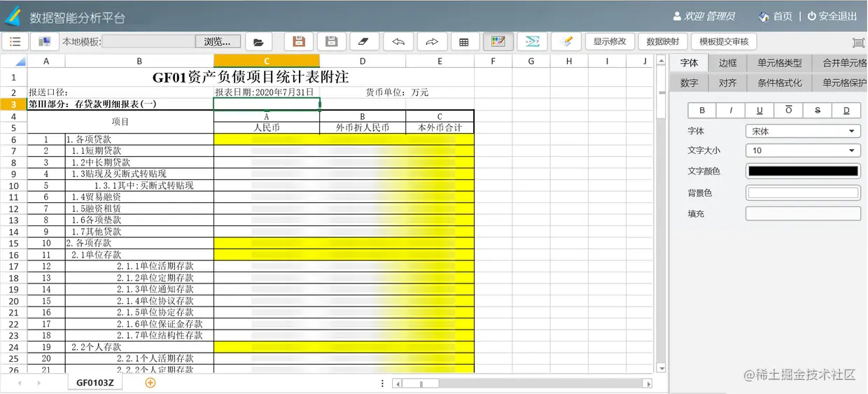Click the select-all corner triangle of the grid
868x394 pixels.
pos(13,62)
